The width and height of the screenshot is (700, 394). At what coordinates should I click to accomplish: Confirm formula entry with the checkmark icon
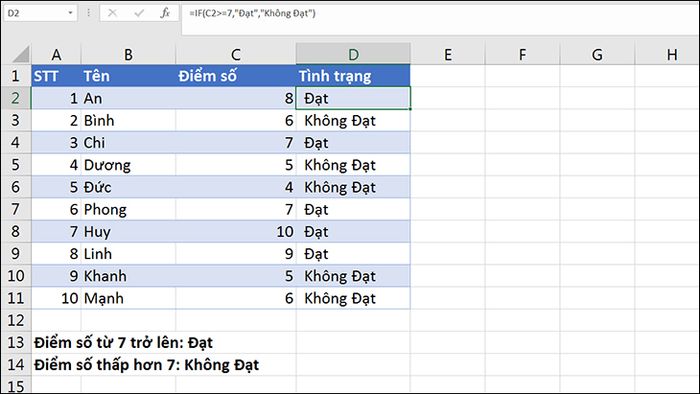coord(139,13)
